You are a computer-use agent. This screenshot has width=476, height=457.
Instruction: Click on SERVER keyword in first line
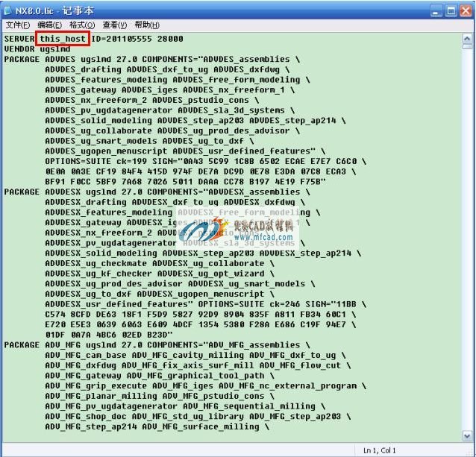(x=19, y=39)
